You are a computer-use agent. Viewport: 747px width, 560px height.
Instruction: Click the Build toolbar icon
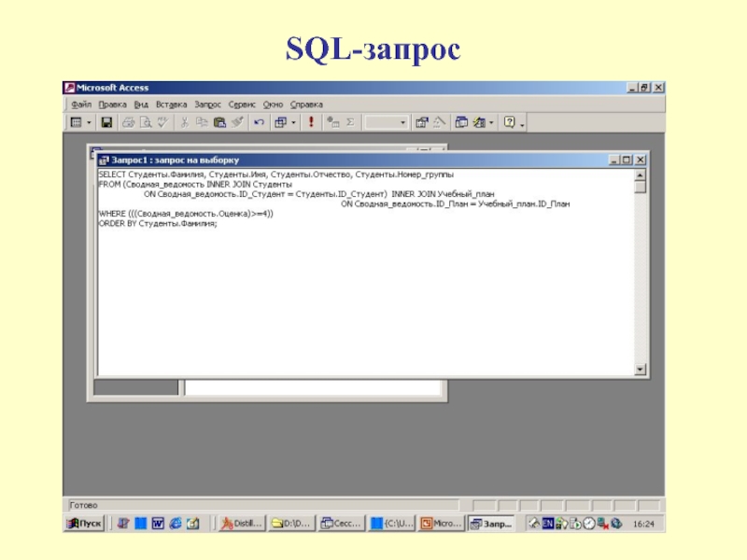pyautogui.click(x=439, y=122)
